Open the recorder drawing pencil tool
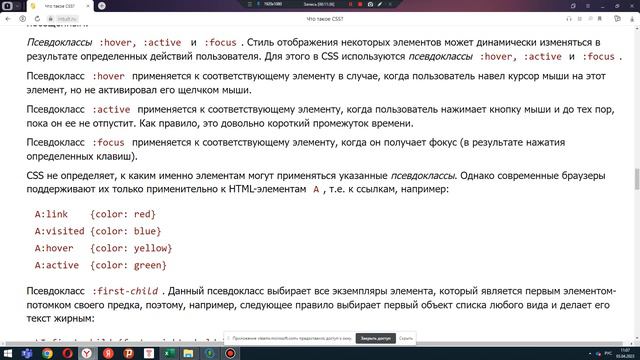This screenshot has width=640, height=360. pyautogui.click(x=380, y=4)
